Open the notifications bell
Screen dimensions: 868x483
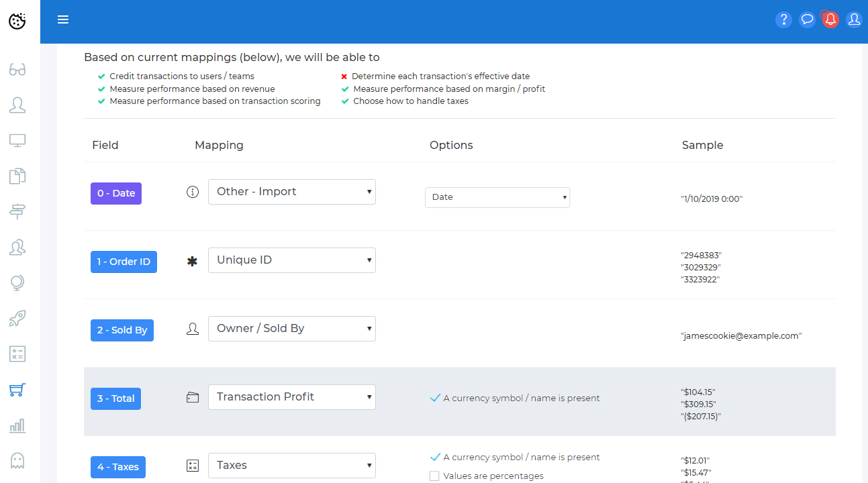coord(830,20)
